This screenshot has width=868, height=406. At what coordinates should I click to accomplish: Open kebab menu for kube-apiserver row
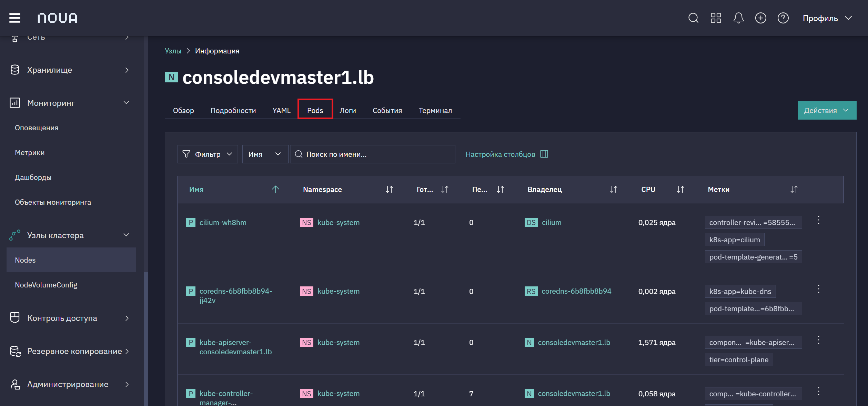[x=819, y=340]
